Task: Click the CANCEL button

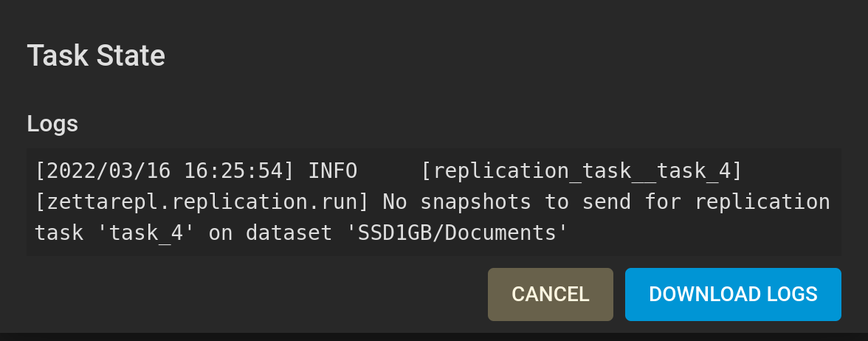Action: click(x=551, y=294)
